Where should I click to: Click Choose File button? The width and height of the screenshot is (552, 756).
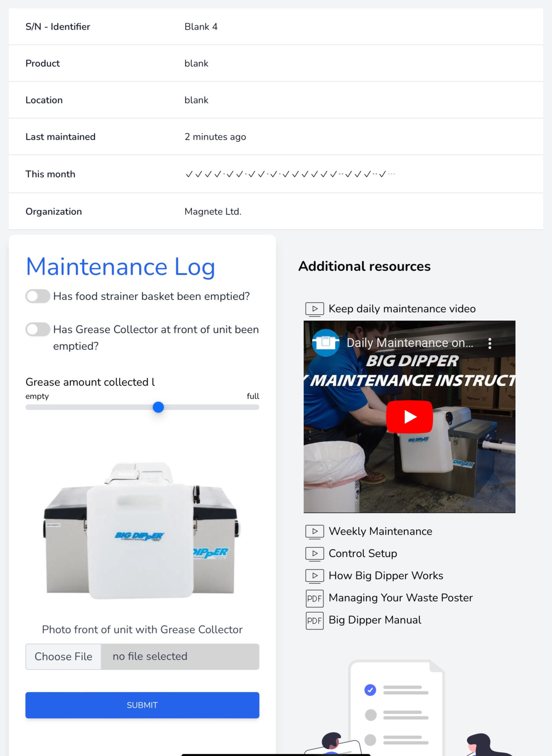click(63, 657)
